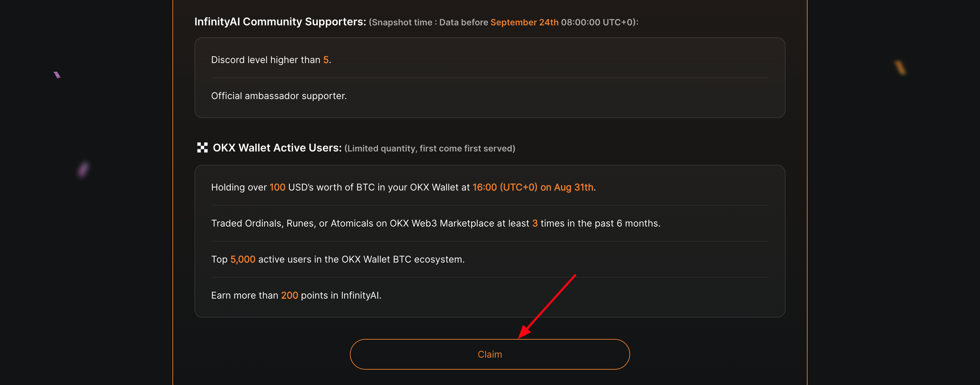Select the Discord level higher than 5 row
980x385 pixels.
(490, 60)
